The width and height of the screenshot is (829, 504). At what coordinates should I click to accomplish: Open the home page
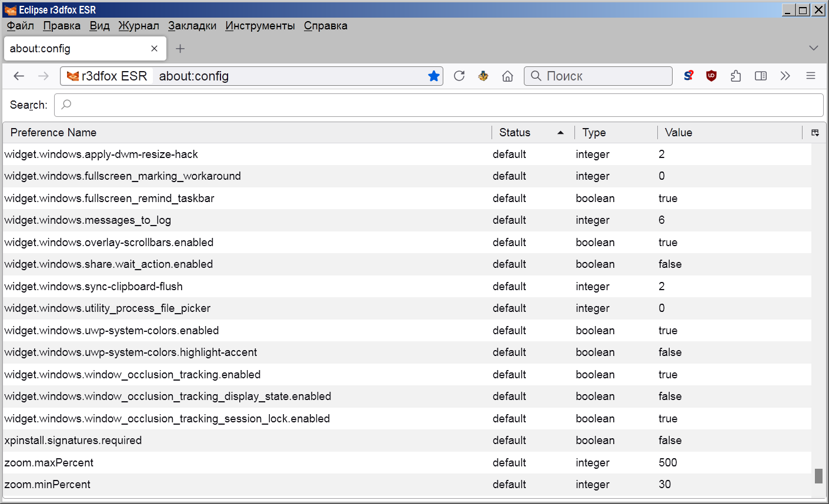point(507,76)
